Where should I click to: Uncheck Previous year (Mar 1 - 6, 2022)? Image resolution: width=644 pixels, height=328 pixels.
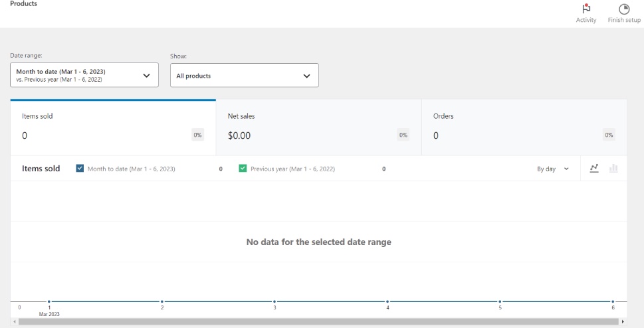pyautogui.click(x=243, y=169)
